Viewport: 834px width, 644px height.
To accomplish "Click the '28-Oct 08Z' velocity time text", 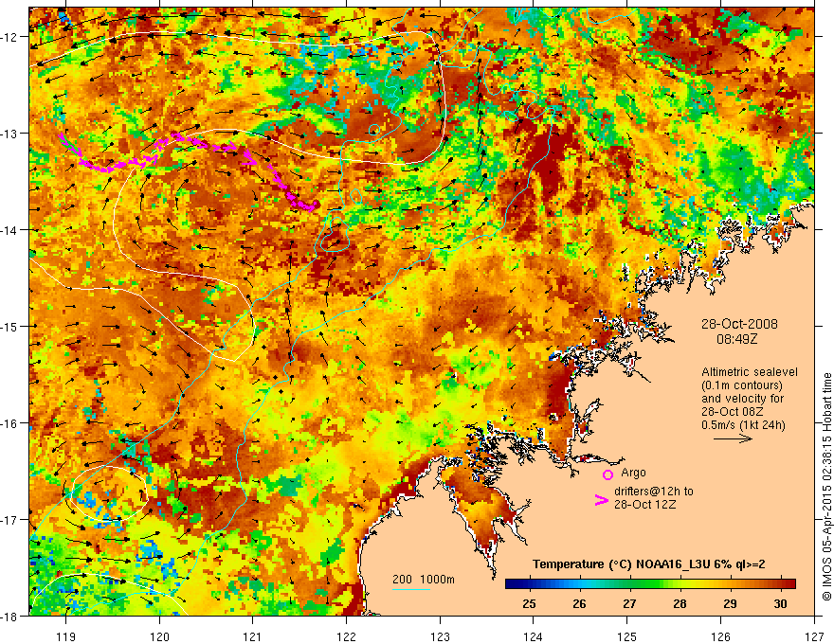I will point(732,412).
